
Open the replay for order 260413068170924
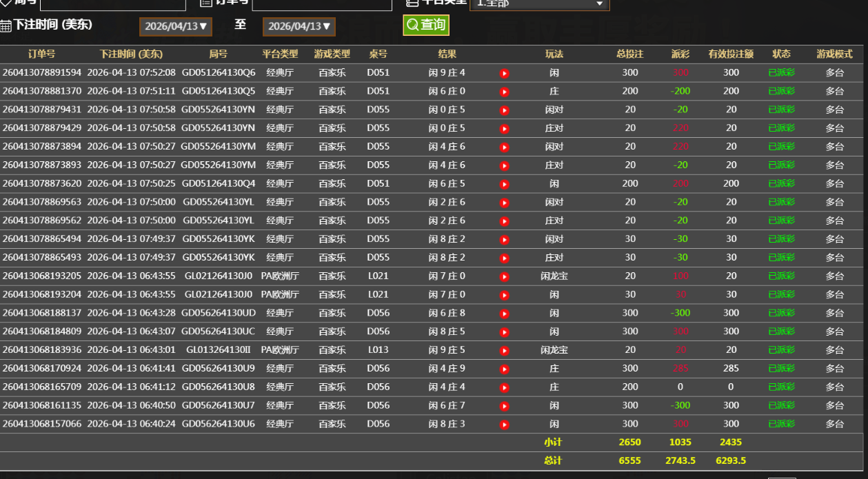(504, 369)
